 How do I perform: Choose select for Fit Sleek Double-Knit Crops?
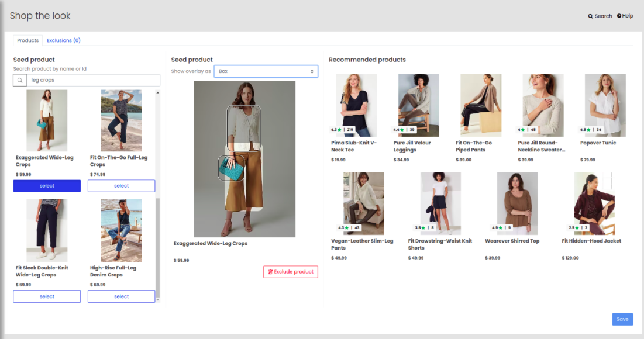click(47, 296)
